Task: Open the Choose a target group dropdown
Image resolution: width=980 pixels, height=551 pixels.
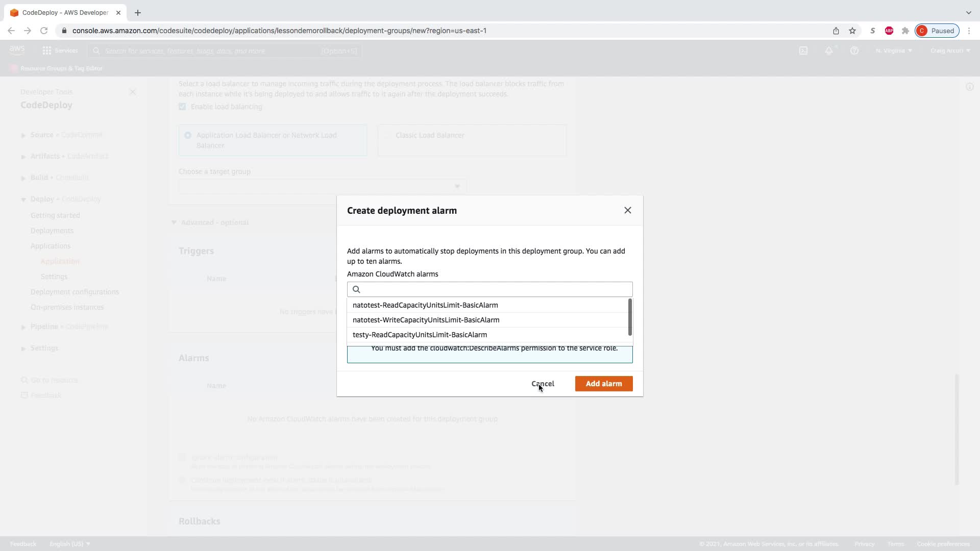Action: (323, 186)
